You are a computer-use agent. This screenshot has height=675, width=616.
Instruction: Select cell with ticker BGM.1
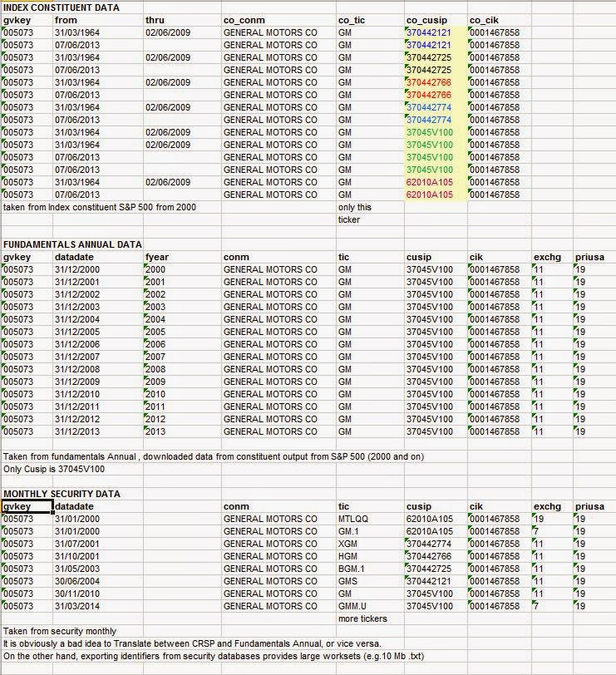pos(370,569)
